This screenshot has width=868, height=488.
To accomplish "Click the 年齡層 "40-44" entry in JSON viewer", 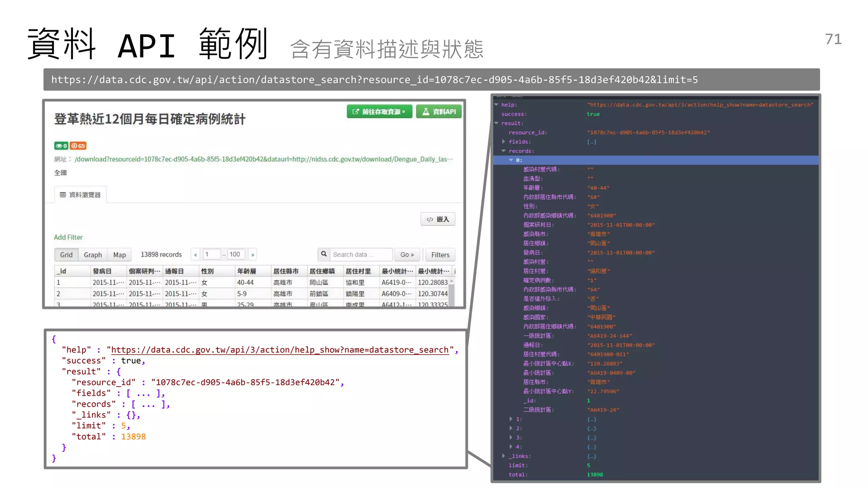I will 598,188.
